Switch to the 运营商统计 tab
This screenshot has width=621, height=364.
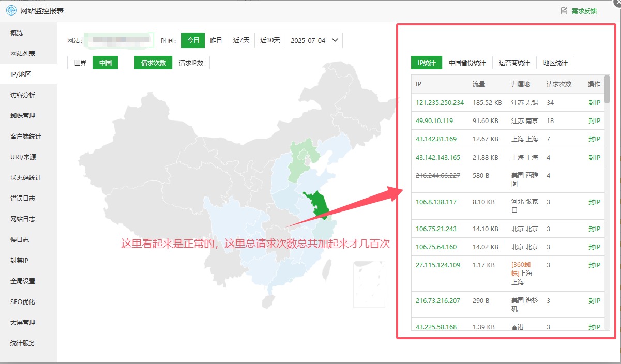[514, 62]
